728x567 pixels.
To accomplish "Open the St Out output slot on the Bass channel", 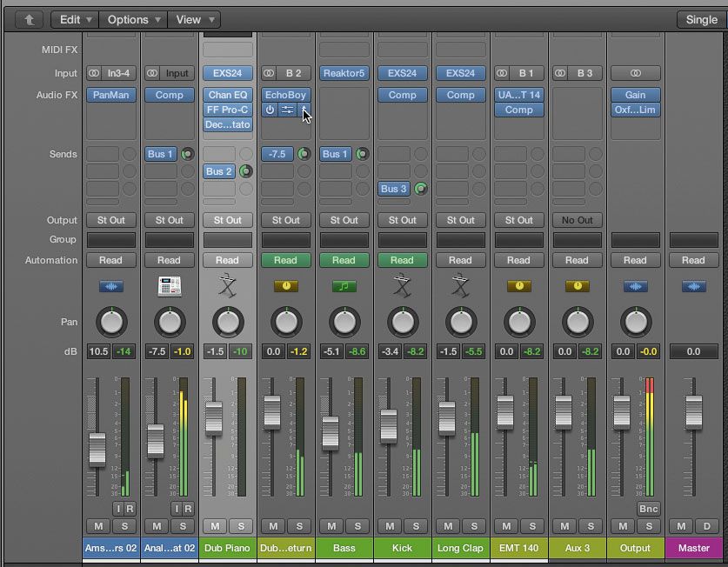I will pos(344,220).
